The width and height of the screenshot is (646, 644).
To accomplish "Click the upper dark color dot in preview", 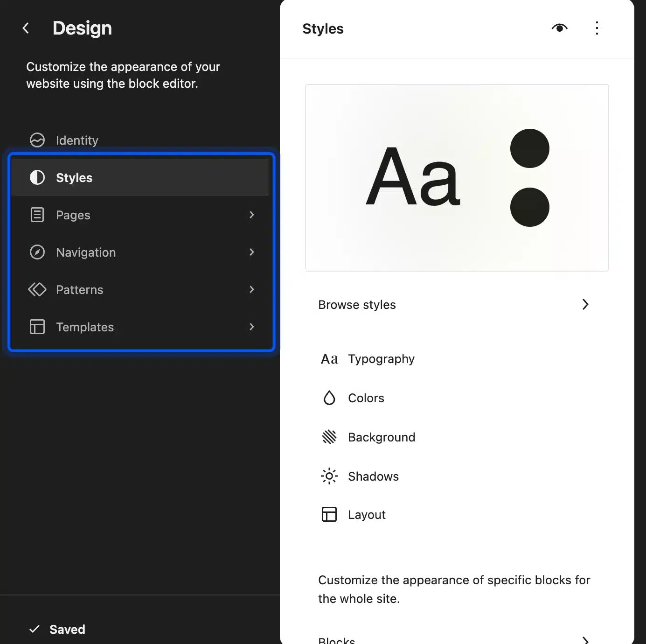I will click(530, 148).
